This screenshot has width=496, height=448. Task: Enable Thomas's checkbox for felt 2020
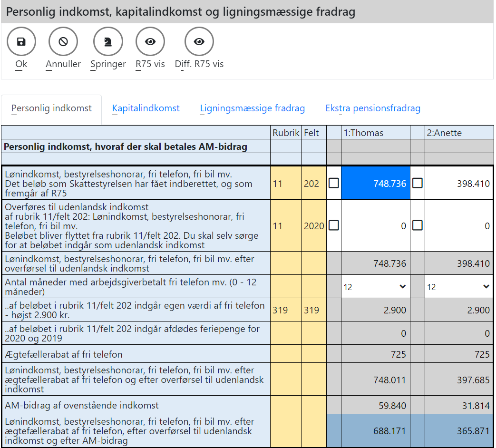pyautogui.click(x=334, y=225)
